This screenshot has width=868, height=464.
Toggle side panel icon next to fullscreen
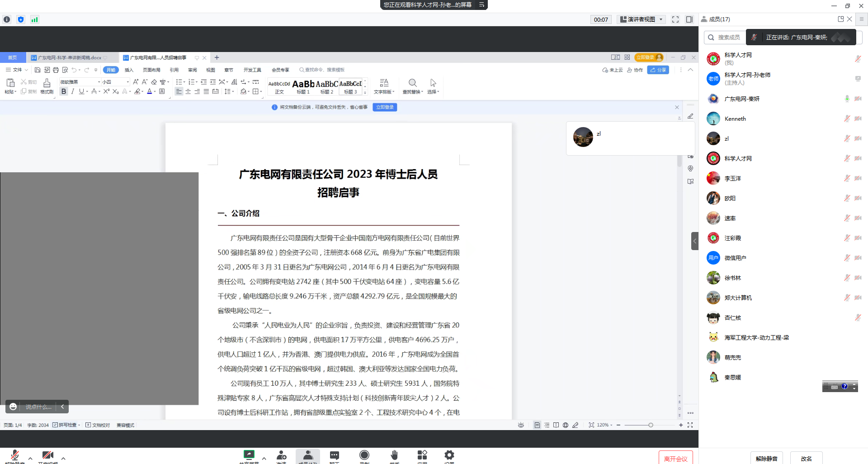point(689,19)
